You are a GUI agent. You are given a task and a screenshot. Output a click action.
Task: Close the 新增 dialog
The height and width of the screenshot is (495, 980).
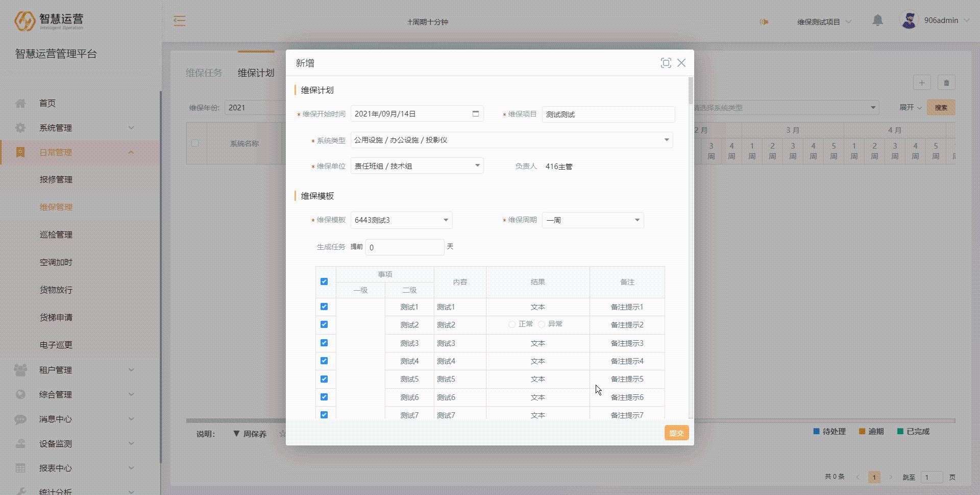pos(681,63)
